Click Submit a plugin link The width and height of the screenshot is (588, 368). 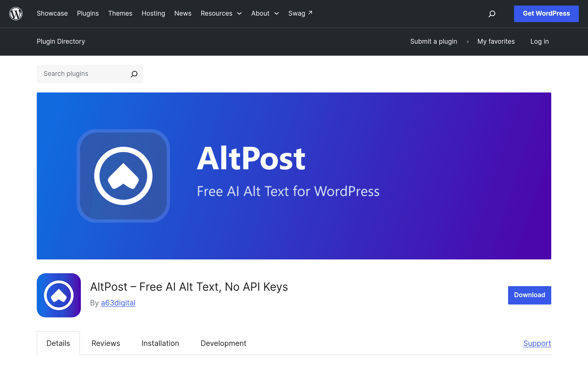coord(434,41)
